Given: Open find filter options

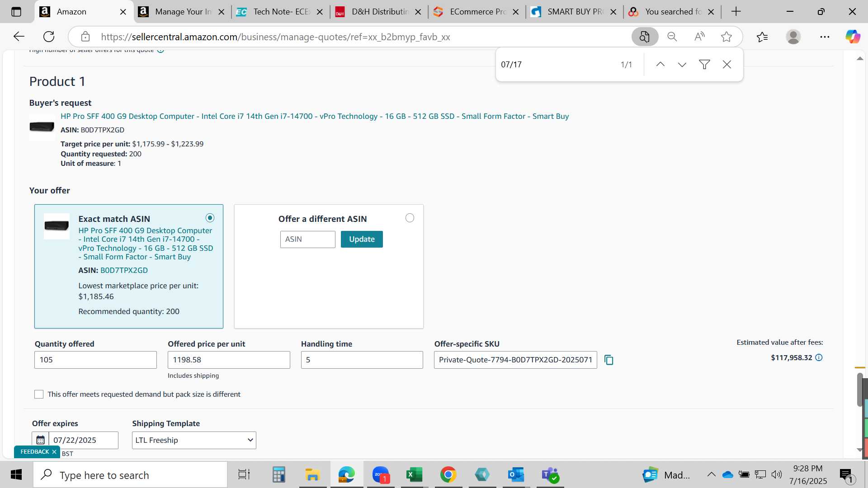Looking at the screenshot, I should click(x=704, y=64).
